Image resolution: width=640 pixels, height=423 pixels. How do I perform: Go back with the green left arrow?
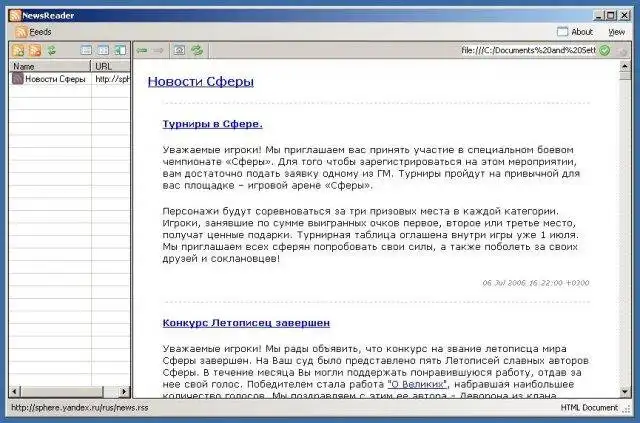coord(142,50)
